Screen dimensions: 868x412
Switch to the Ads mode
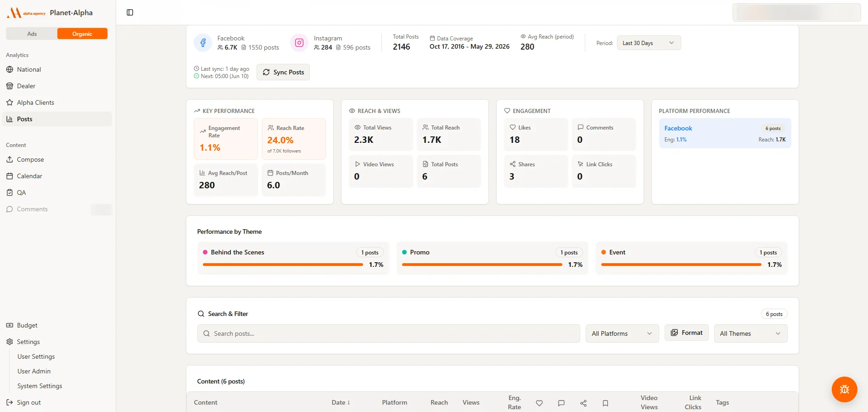point(32,34)
